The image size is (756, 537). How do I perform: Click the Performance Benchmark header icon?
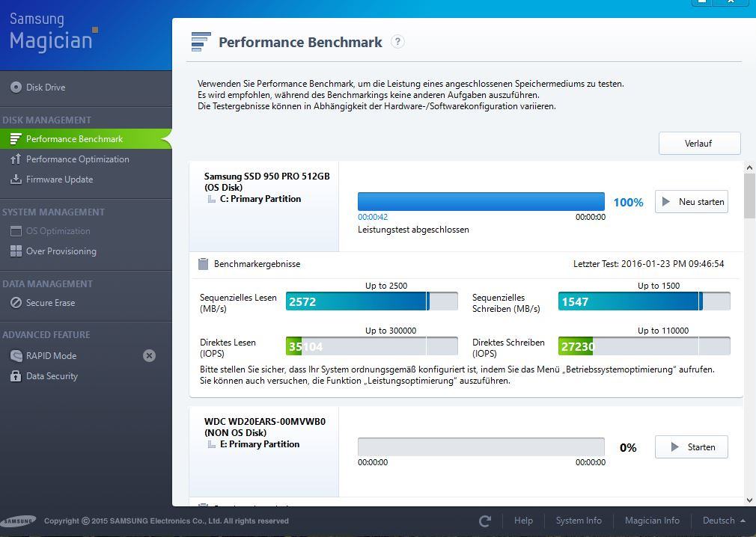tap(201, 42)
